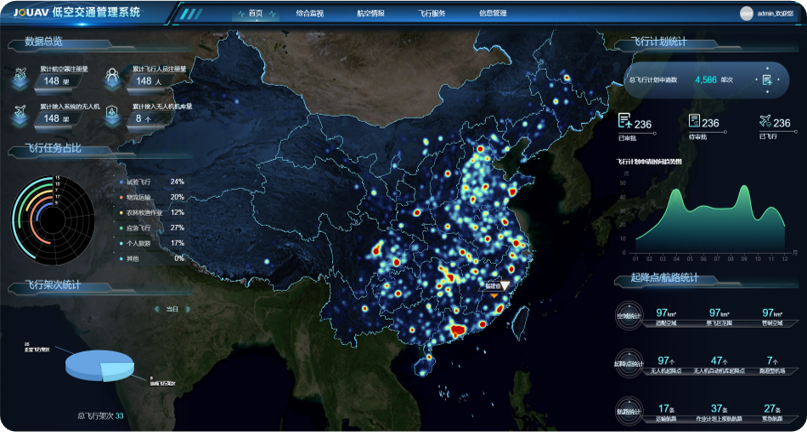Click the orange map location marker
Image resolution: width=807 pixels, height=432 pixels.
(505, 286)
